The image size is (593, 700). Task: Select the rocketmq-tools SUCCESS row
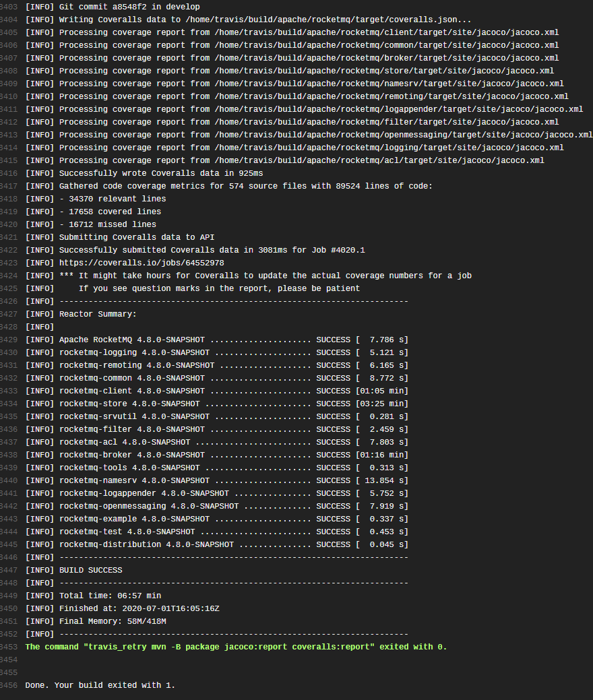pos(216,468)
